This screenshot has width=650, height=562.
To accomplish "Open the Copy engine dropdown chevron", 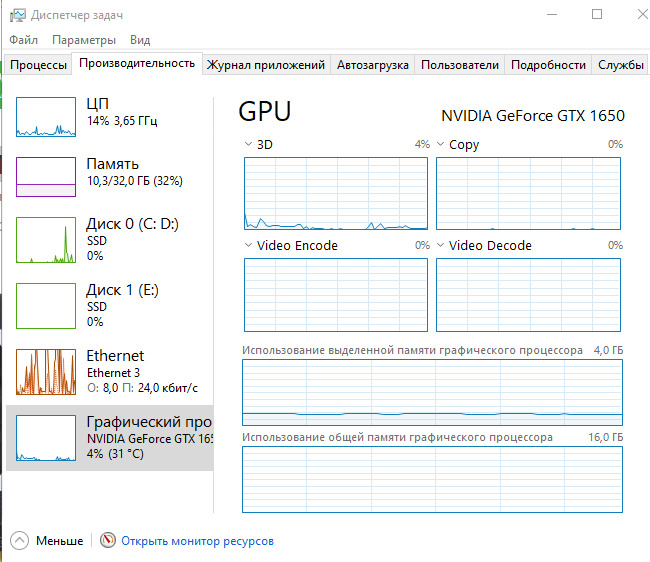I will (441, 145).
